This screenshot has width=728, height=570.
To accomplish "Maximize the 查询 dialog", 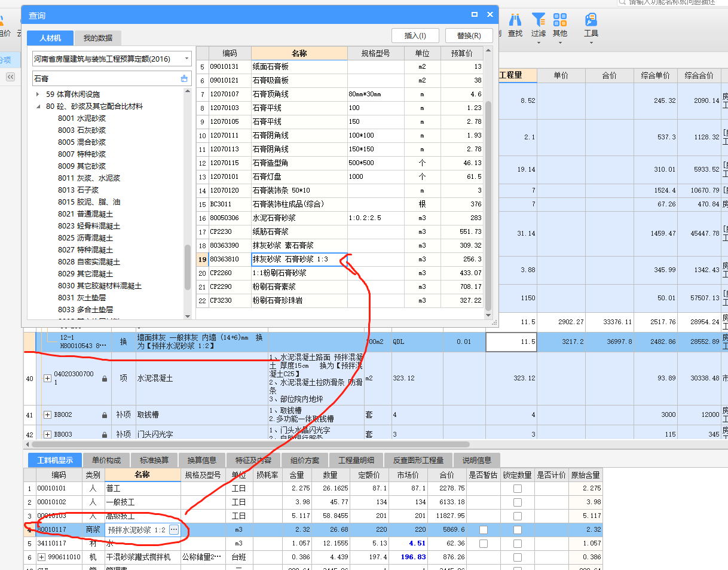I will click(475, 14).
